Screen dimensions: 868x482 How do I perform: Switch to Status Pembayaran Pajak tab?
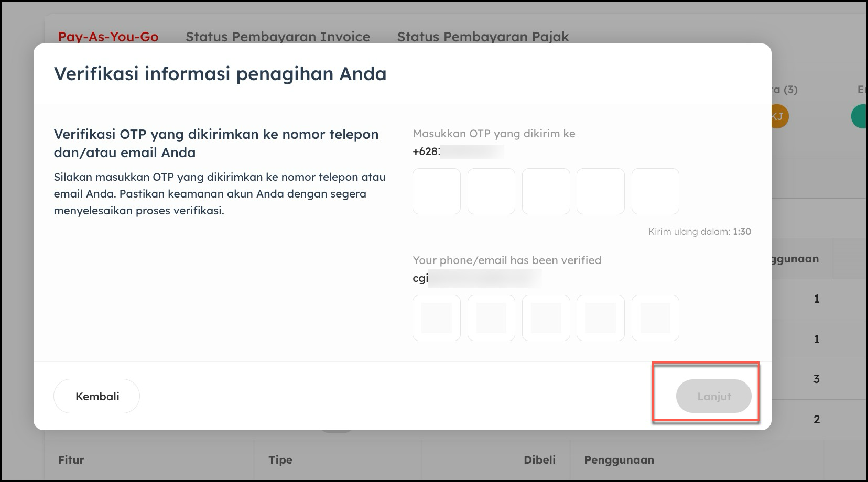[x=483, y=37]
